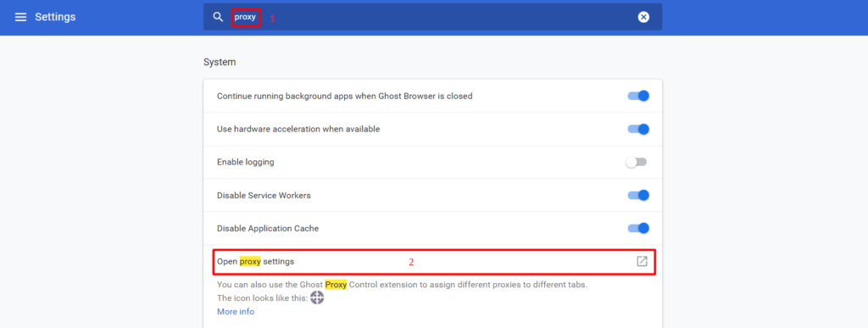The image size is (868, 328).
Task: Click 'The icon looks like this:' text
Action: [263, 298]
